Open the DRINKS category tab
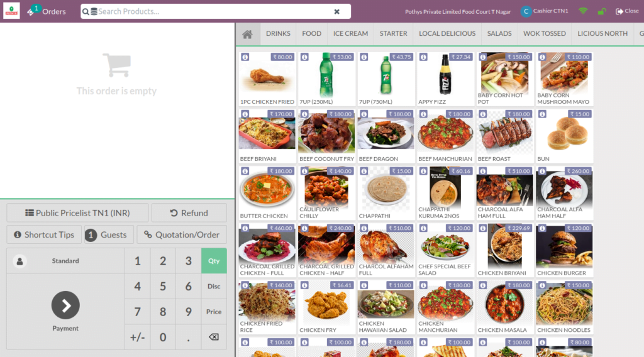 (x=278, y=34)
